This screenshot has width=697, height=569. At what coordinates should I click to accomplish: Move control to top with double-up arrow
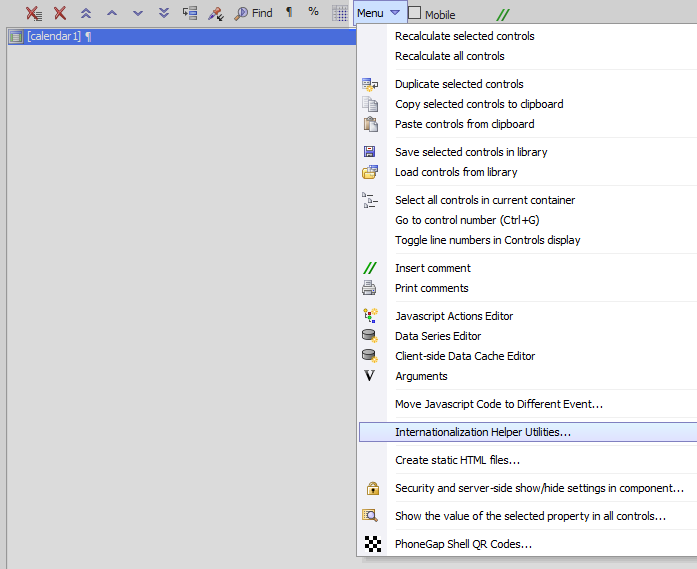click(86, 13)
